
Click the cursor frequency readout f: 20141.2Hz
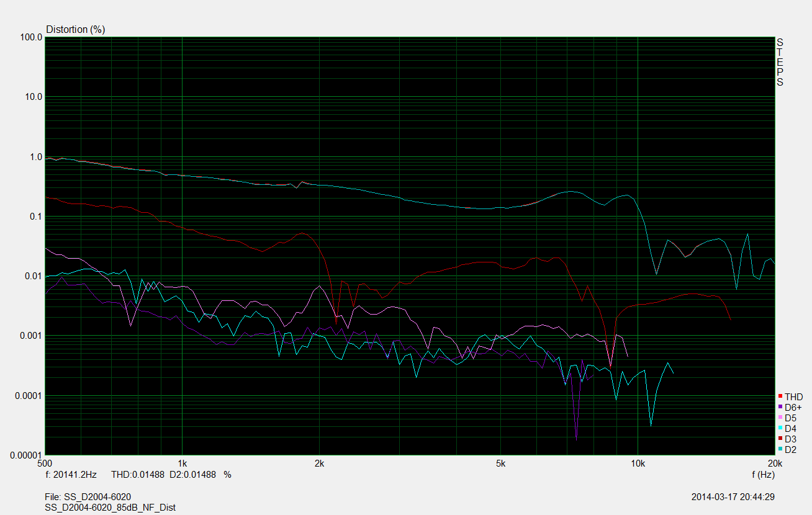(72, 475)
